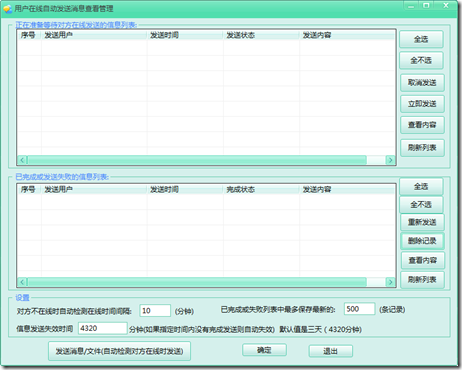Click right scroll arrow of the completed list scrollbar
The height and width of the screenshot is (370, 462).
click(390, 282)
